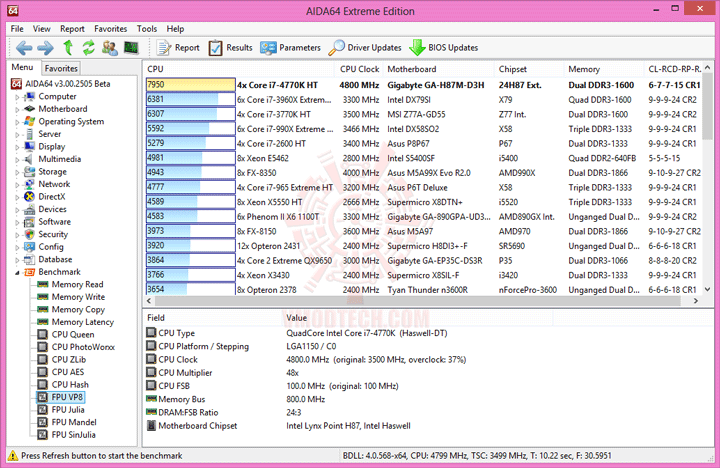Refresh to start the benchmark

click(88, 48)
